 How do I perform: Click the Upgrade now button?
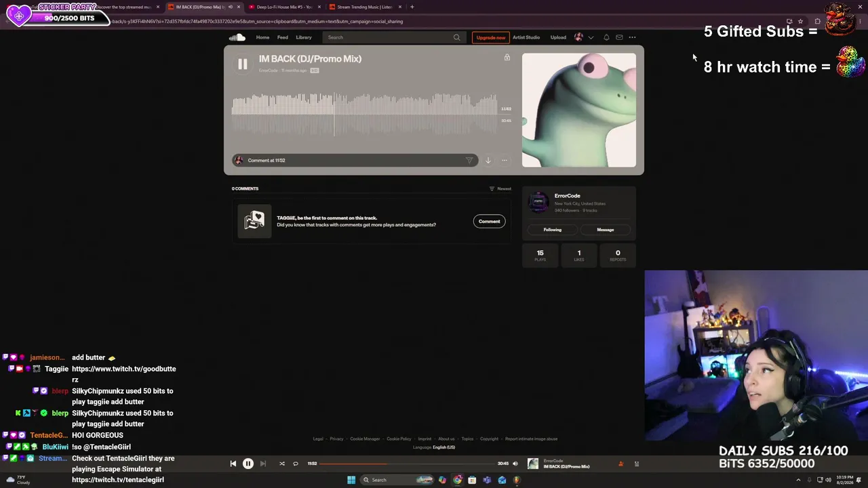[x=490, y=37]
